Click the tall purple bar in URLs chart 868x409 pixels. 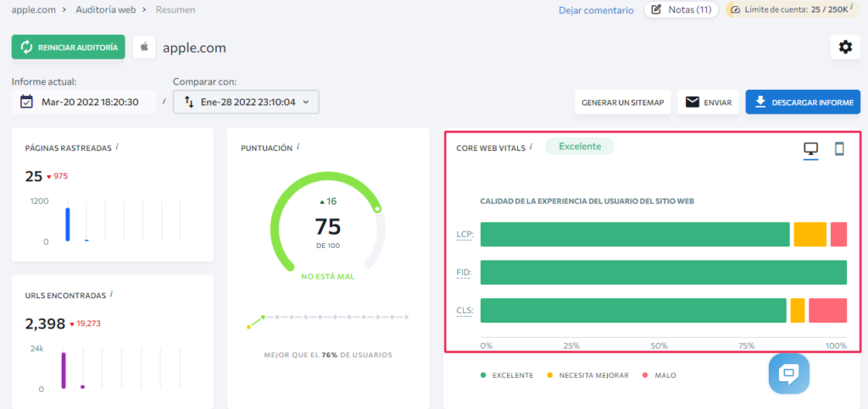click(64, 370)
